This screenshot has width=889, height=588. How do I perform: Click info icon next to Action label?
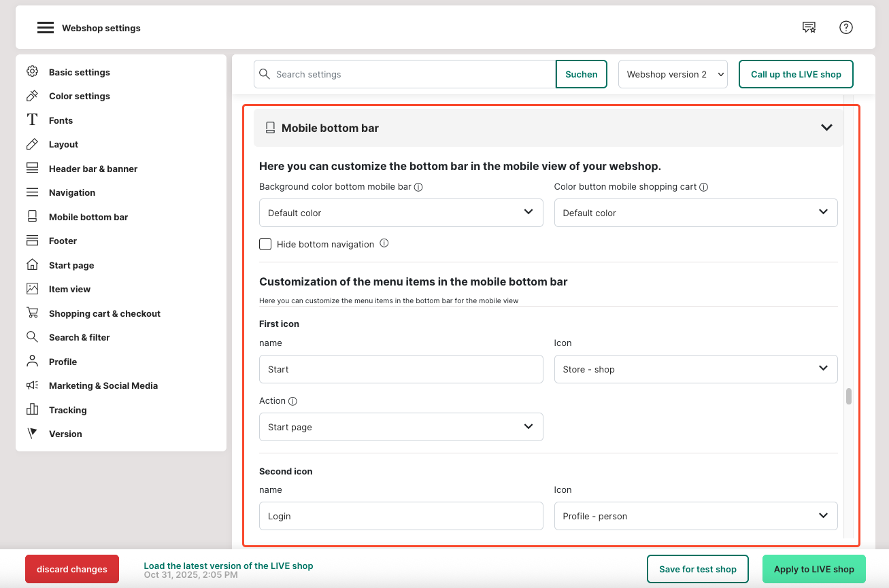[x=293, y=401]
